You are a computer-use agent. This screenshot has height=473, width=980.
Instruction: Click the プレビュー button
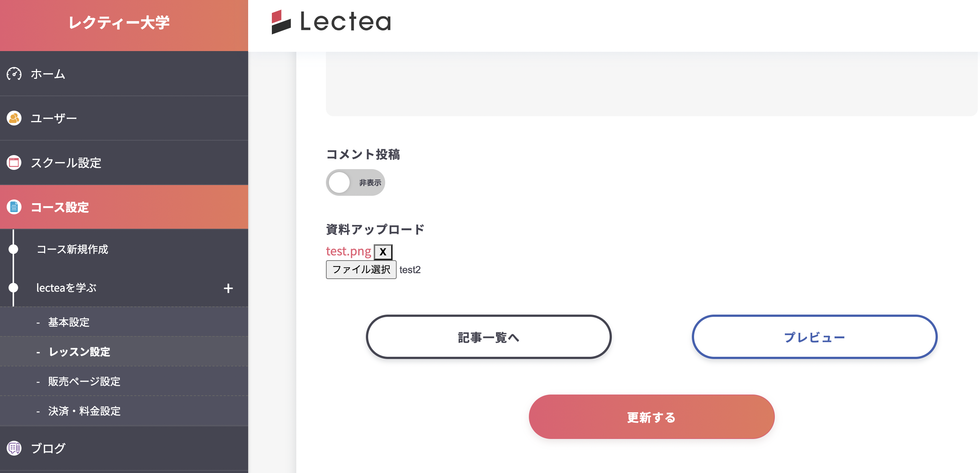click(x=814, y=337)
